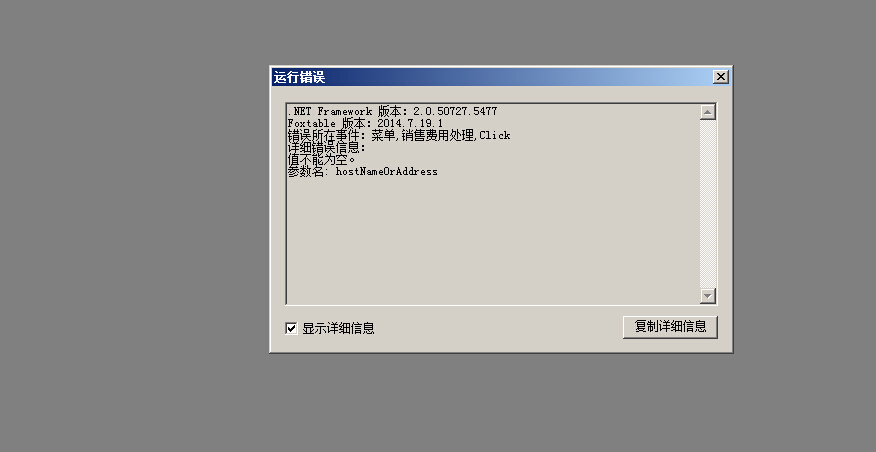
Task: Click the scrollbar up arrow
Action: pos(708,112)
